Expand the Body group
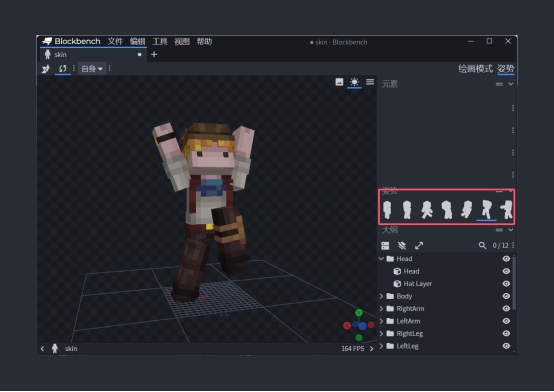 click(x=381, y=296)
